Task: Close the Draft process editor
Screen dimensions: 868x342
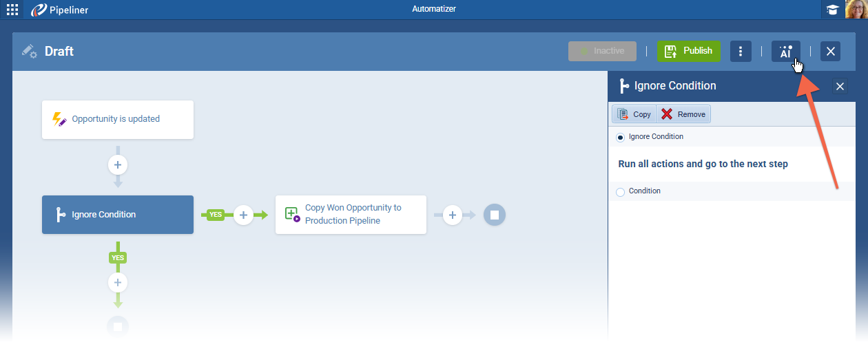Action: pos(830,52)
